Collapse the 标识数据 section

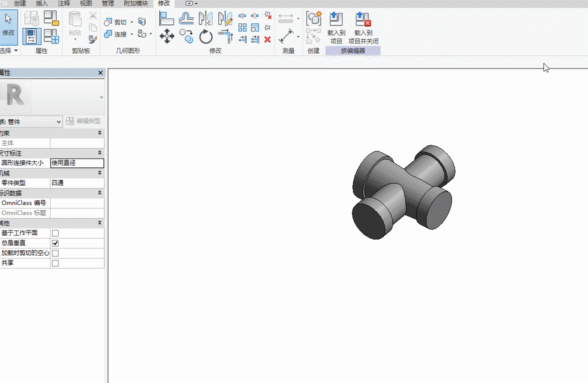tap(100, 193)
